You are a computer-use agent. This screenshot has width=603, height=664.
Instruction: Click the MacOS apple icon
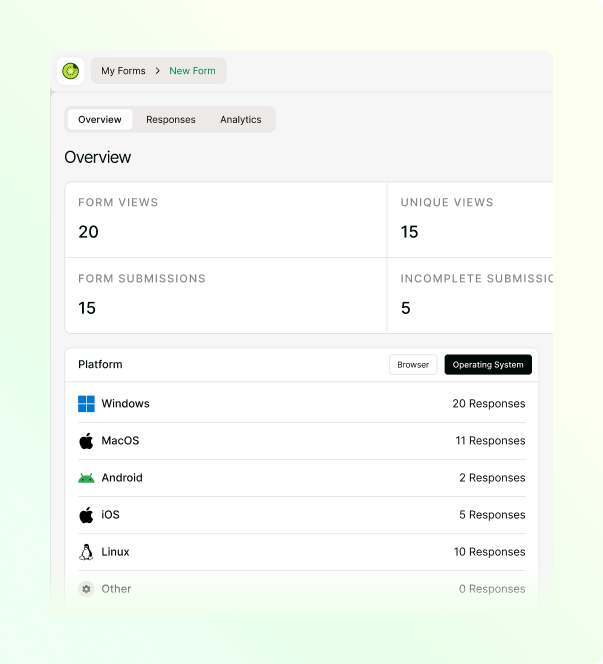(86, 441)
